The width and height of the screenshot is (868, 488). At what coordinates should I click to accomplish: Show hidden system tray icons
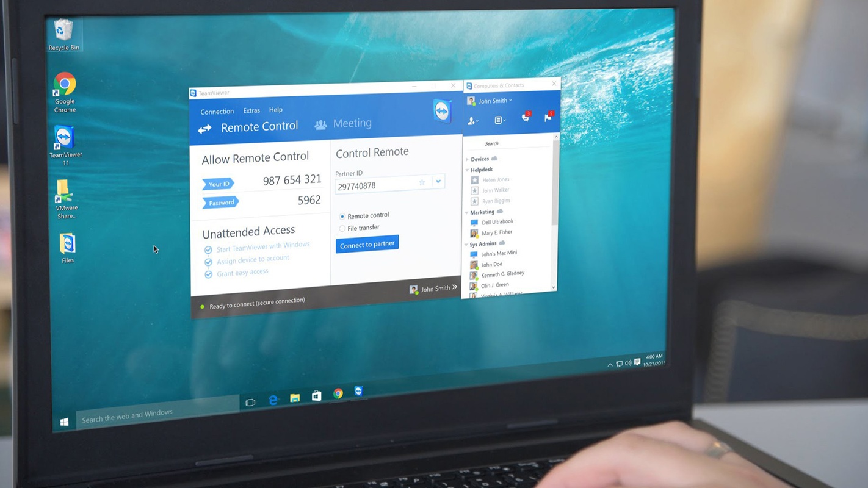pos(610,365)
